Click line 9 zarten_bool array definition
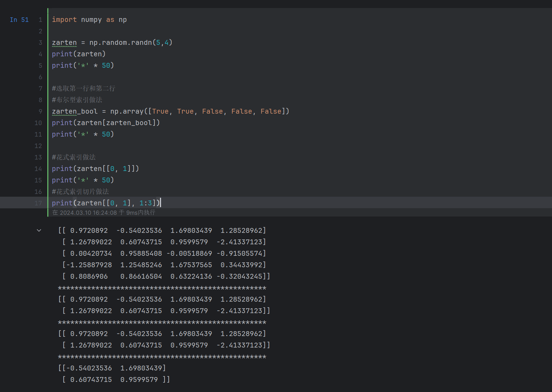The width and height of the screenshot is (552, 392). [170, 112]
